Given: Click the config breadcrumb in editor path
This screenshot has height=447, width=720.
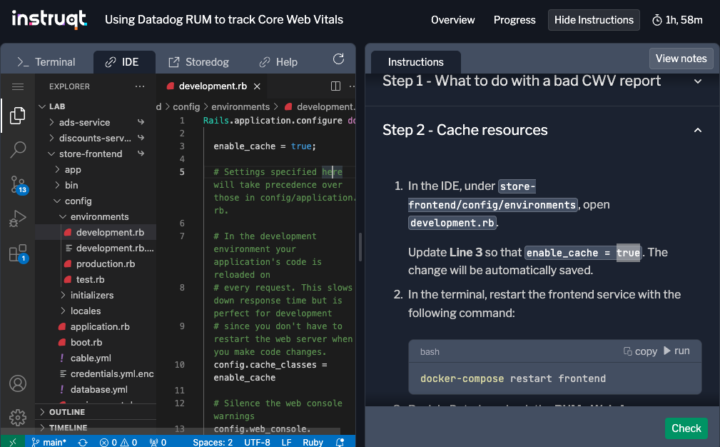Looking at the screenshot, I should coord(186,107).
